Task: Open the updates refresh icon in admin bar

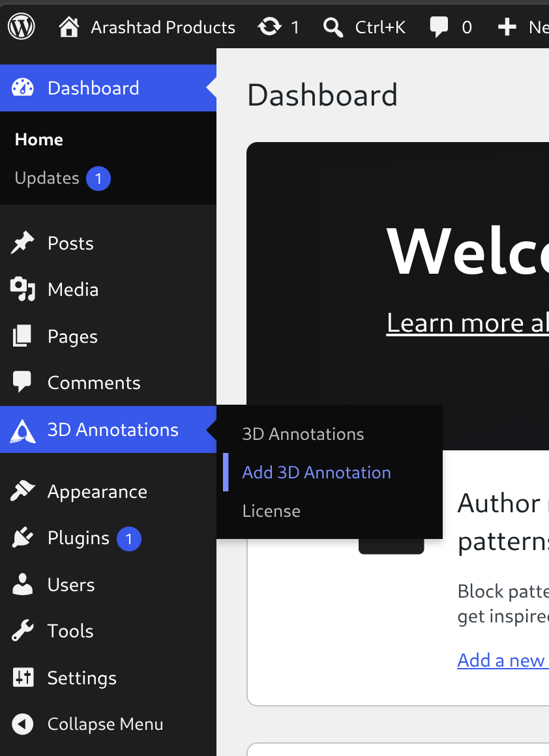Action: click(x=270, y=27)
